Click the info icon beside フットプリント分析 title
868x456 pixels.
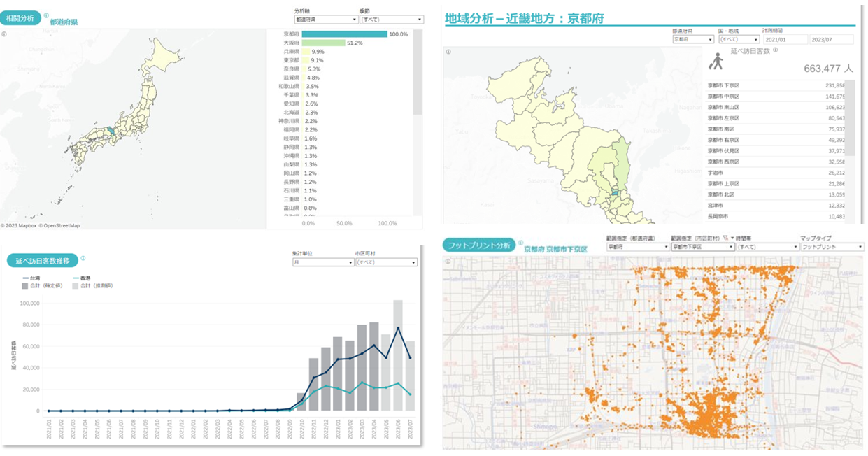point(520,243)
